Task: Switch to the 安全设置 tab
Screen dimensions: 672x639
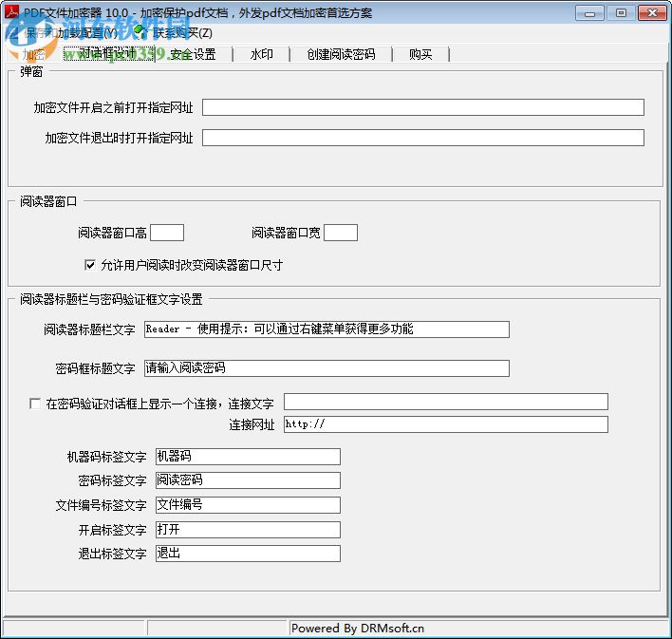Action: click(193, 54)
